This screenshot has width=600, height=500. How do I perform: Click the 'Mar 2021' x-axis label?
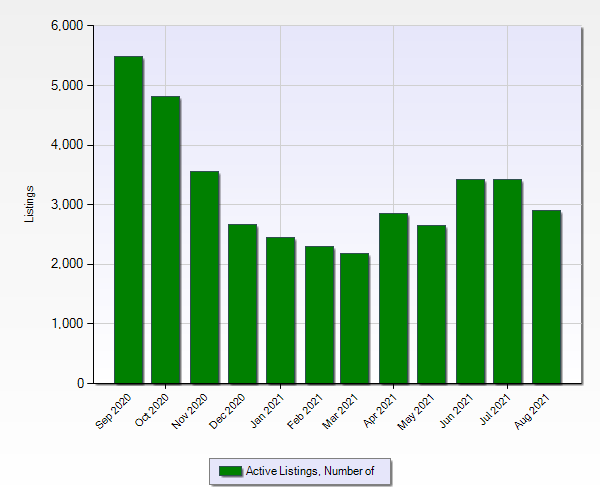342,411
